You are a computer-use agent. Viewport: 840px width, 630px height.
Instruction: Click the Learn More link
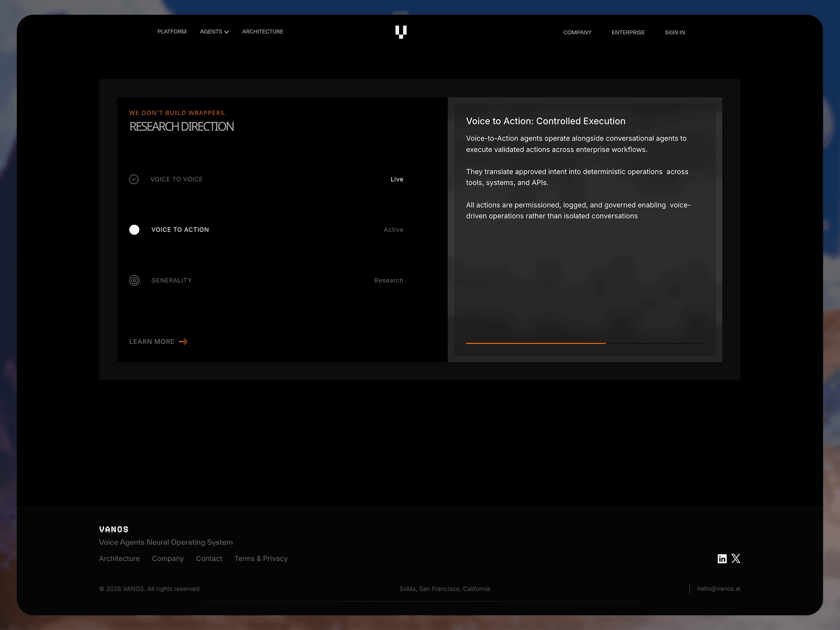pyautogui.click(x=158, y=342)
